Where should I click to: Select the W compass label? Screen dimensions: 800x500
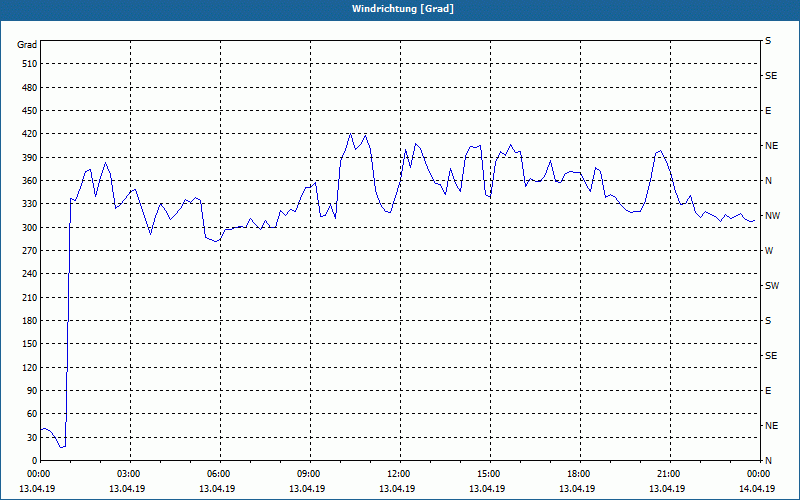(770, 251)
